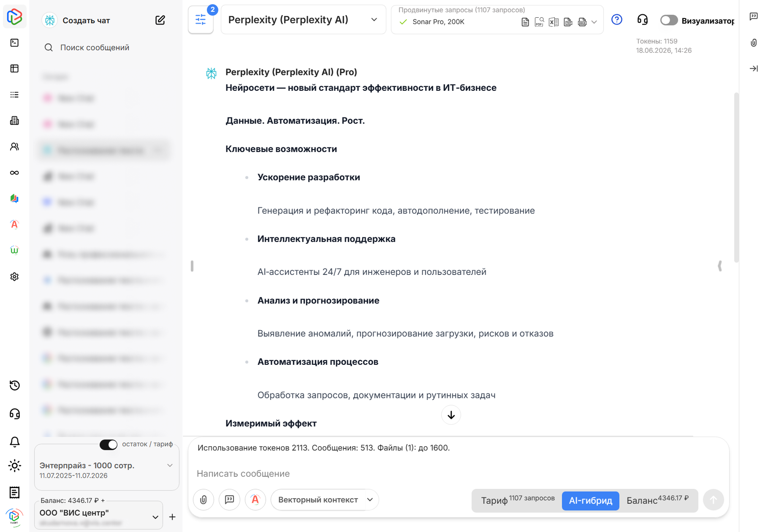Open the blue help question mark icon
This screenshot has width=768, height=532.
point(617,19)
